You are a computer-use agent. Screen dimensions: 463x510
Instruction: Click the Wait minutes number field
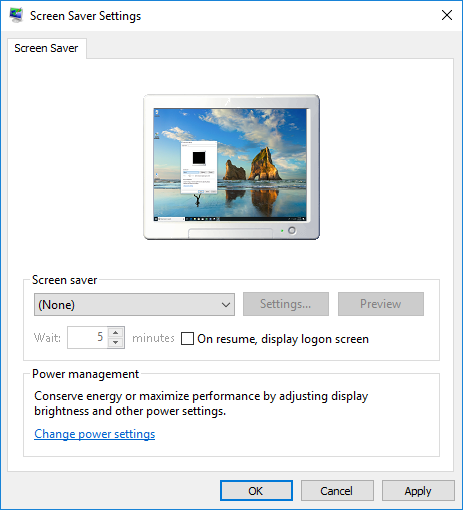pyautogui.click(x=87, y=337)
